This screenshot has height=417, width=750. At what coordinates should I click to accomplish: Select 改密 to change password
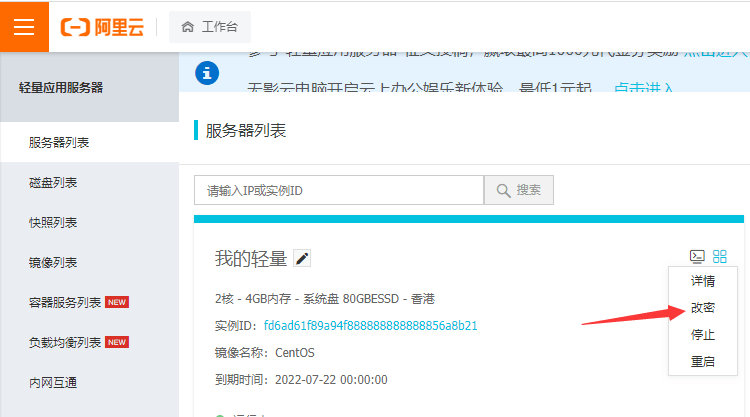click(703, 308)
